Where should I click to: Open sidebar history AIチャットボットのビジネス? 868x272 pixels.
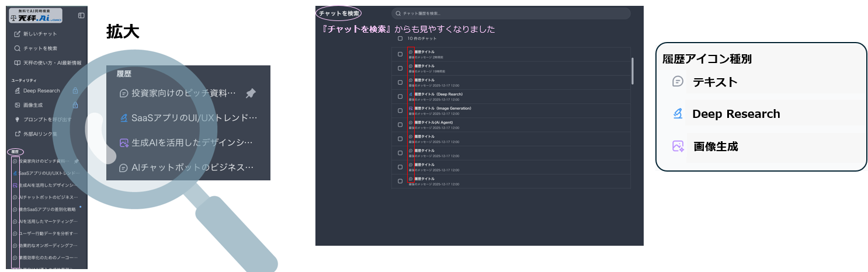[x=46, y=197]
